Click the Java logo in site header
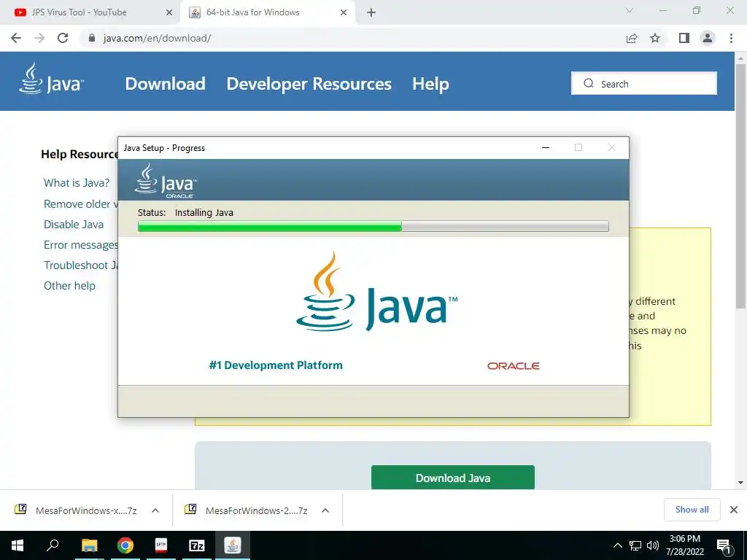Image resolution: width=747 pixels, height=560 pixels. pyautogui.click(x=51, y=79)
